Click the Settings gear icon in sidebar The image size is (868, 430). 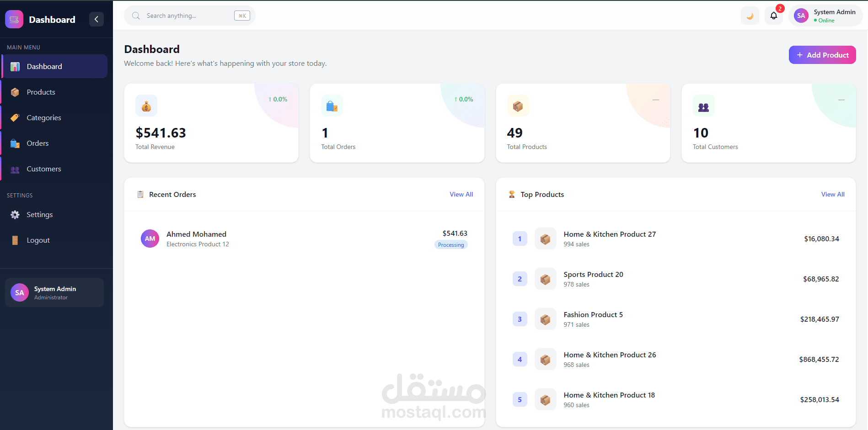[x=15, y=215]
